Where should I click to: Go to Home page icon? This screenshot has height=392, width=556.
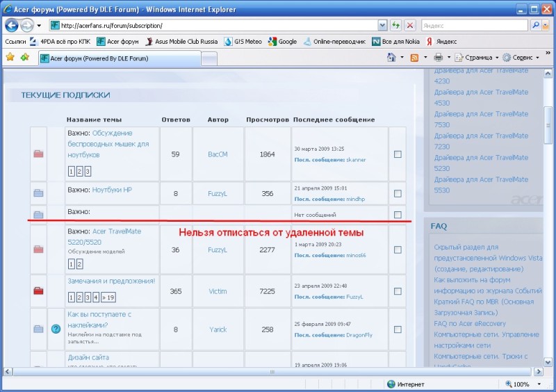(391, 58)
